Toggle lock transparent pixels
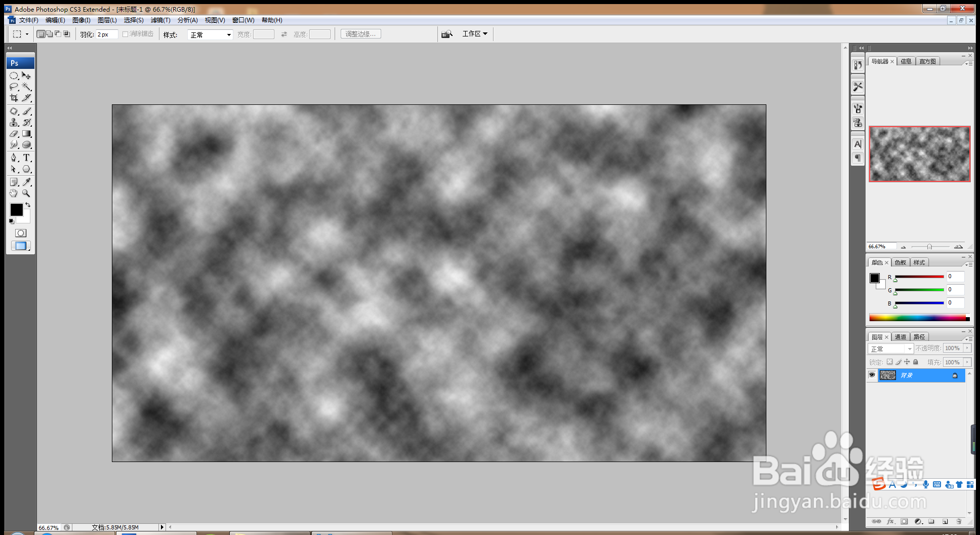Image resolution: width=980 pixels, height=535 pixels. point(889,362)
